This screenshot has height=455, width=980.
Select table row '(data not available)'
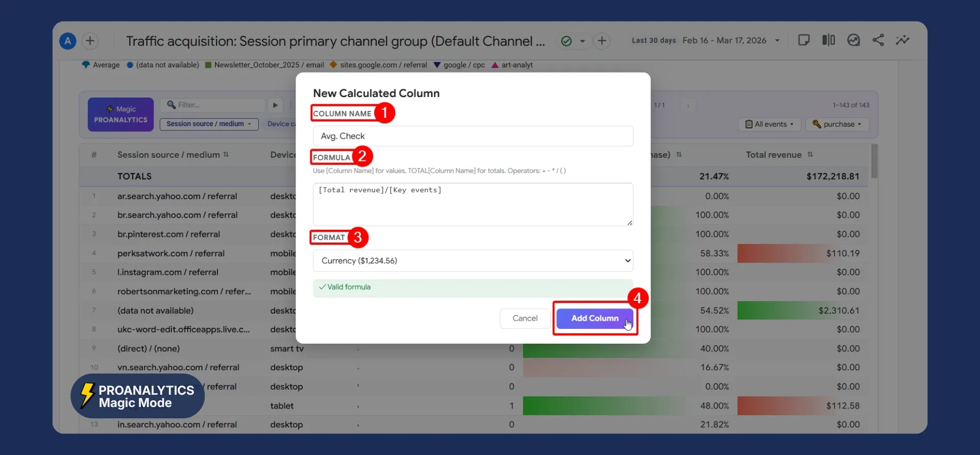(x=155, y=310)
